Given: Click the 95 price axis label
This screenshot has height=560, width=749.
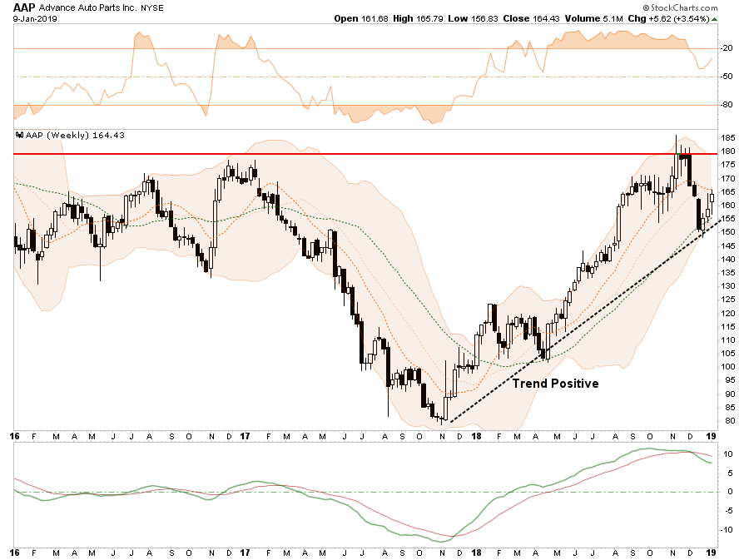Looking at the screenshot, I should click(x=730, y=380).
